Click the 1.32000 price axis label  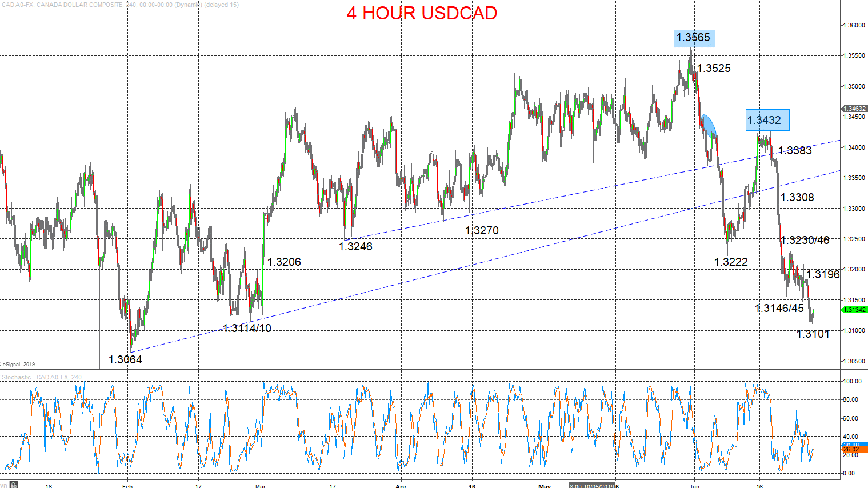854,269
